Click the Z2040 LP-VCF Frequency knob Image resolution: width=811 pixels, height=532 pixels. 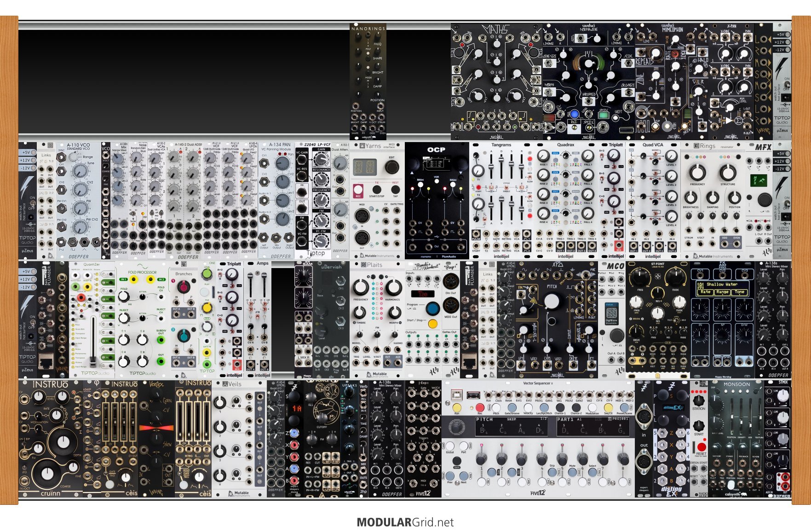click(321, 200)
